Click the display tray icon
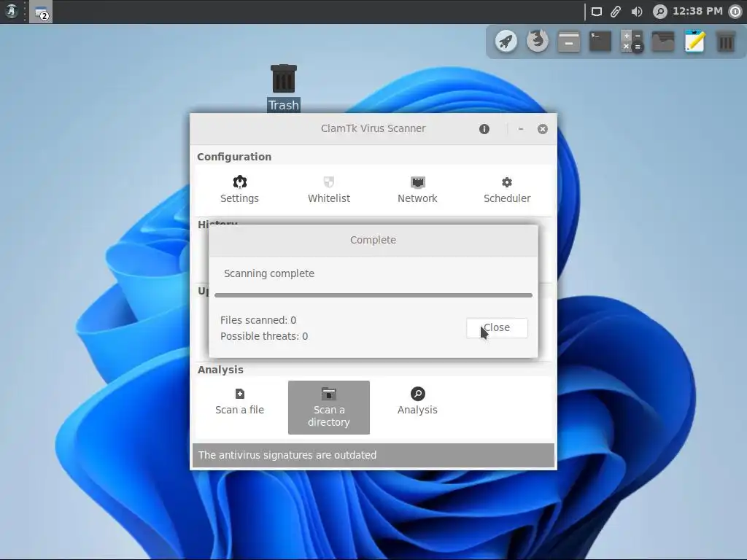The height and width of the screenshot is (560, 747). [x=597, y=12]
